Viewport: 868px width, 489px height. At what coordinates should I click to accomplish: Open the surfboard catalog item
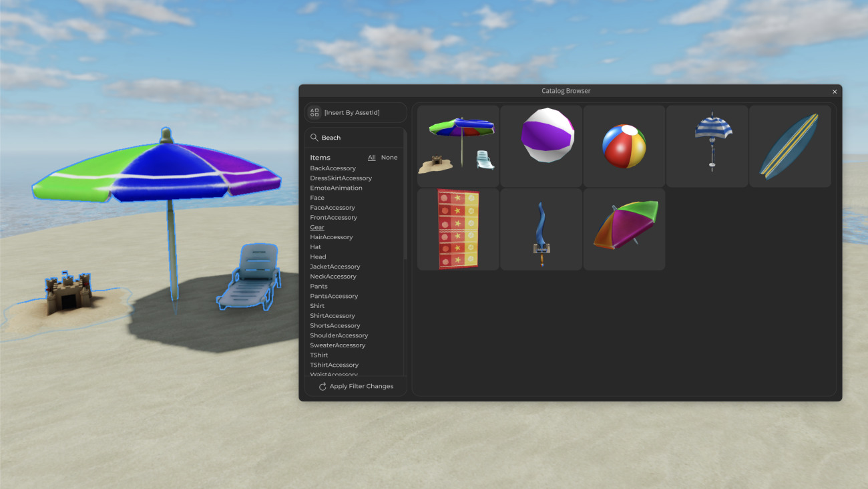coord(790,145)
